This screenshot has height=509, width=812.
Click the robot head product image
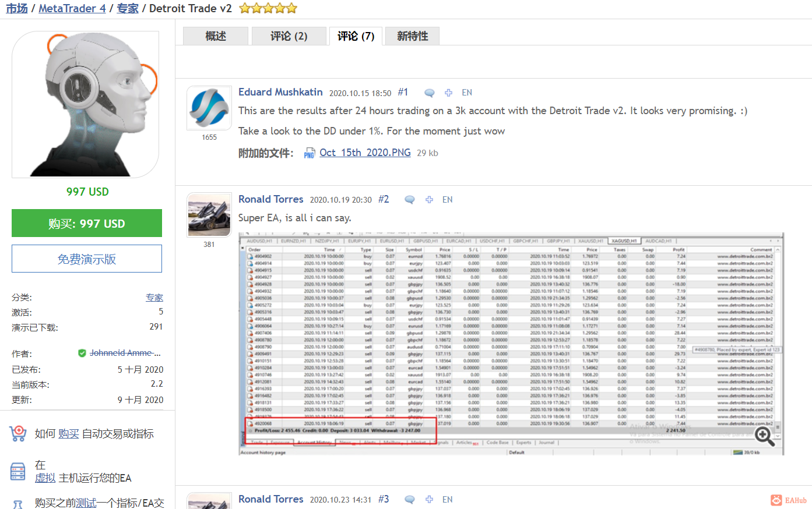(x=86, y=104)
